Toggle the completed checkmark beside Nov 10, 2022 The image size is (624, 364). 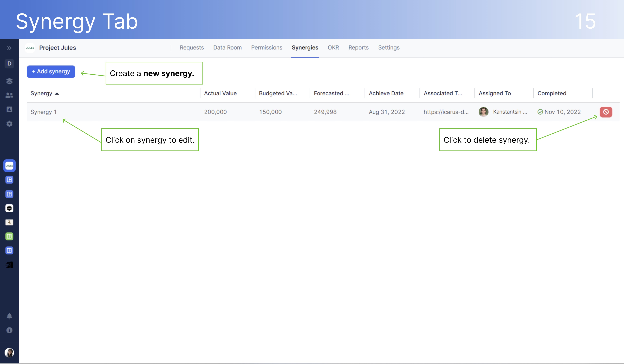540,112
